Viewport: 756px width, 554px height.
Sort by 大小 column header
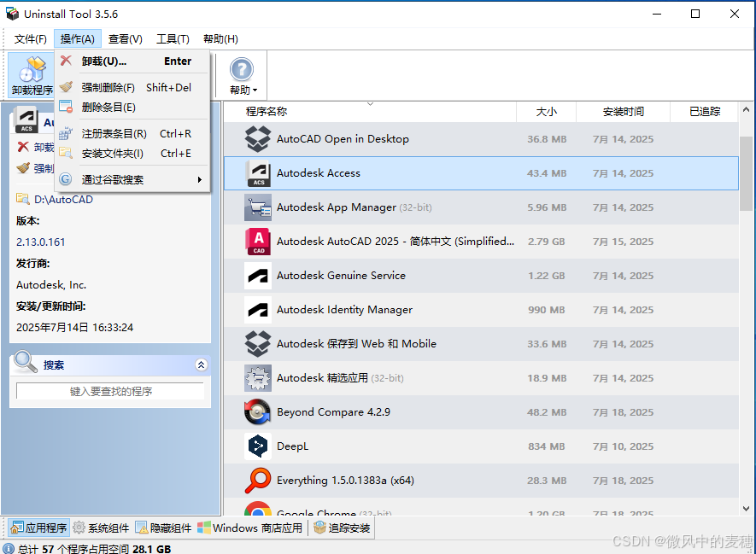(546, 112)
